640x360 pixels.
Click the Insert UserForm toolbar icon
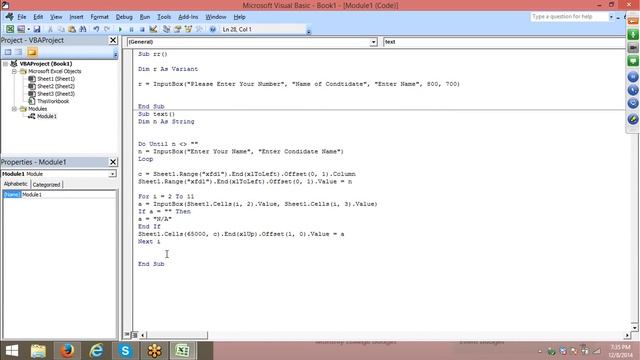(21, 29)
